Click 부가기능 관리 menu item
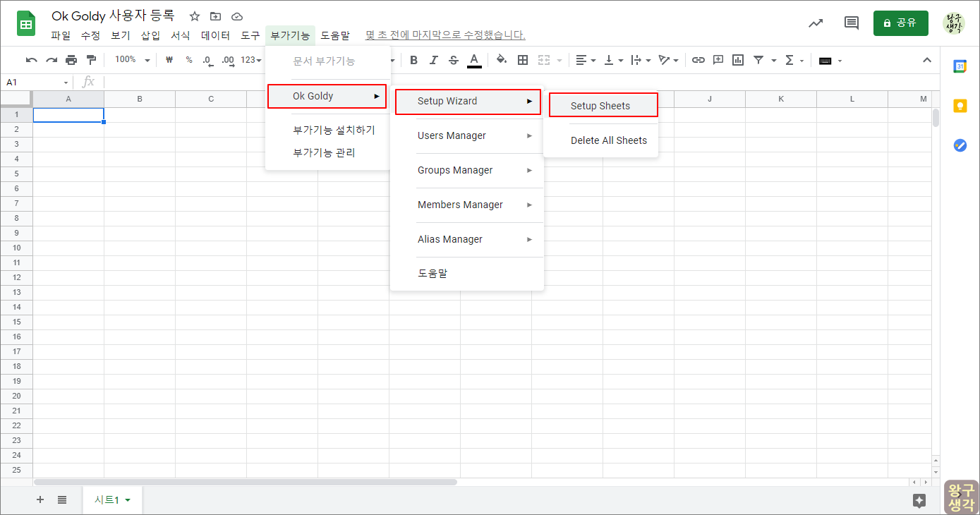The height and width of the screenshot is (515, 980). [x=328, y=152]
